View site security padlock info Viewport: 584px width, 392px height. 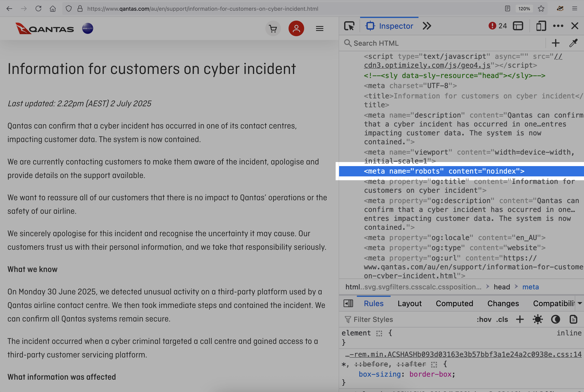point(80,9)
